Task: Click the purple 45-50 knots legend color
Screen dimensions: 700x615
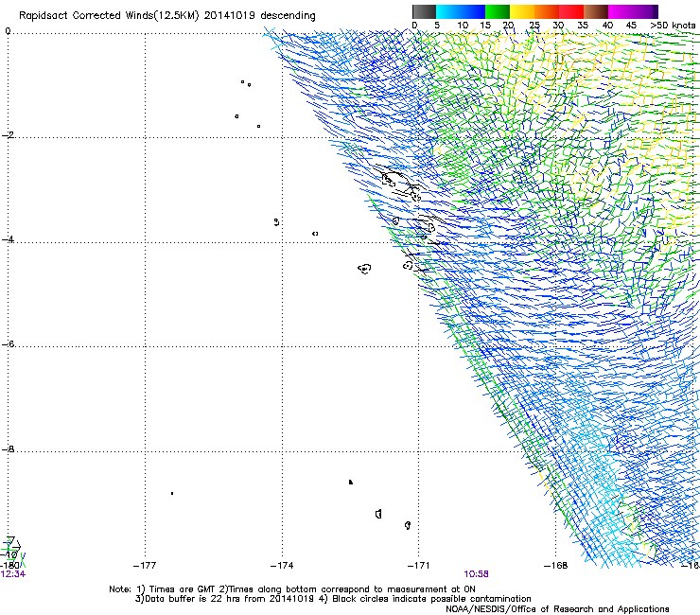Action: [x=645, y=11]
